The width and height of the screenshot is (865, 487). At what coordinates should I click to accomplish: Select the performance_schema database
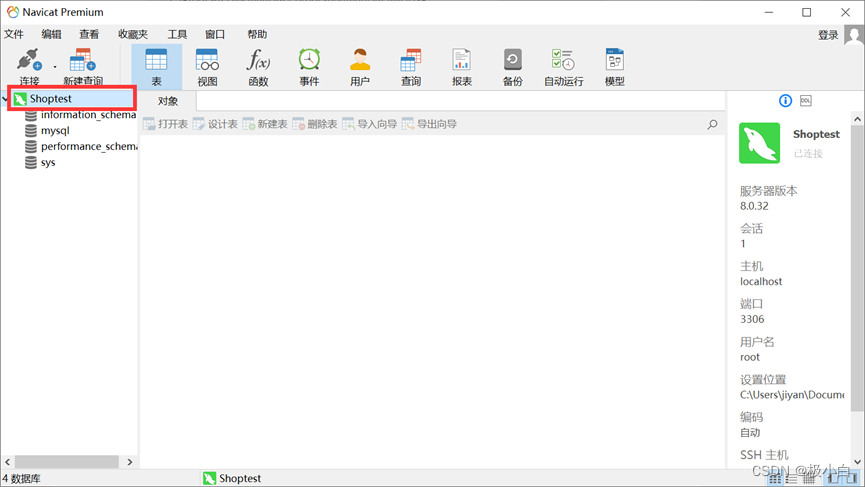tap(81, 147)
